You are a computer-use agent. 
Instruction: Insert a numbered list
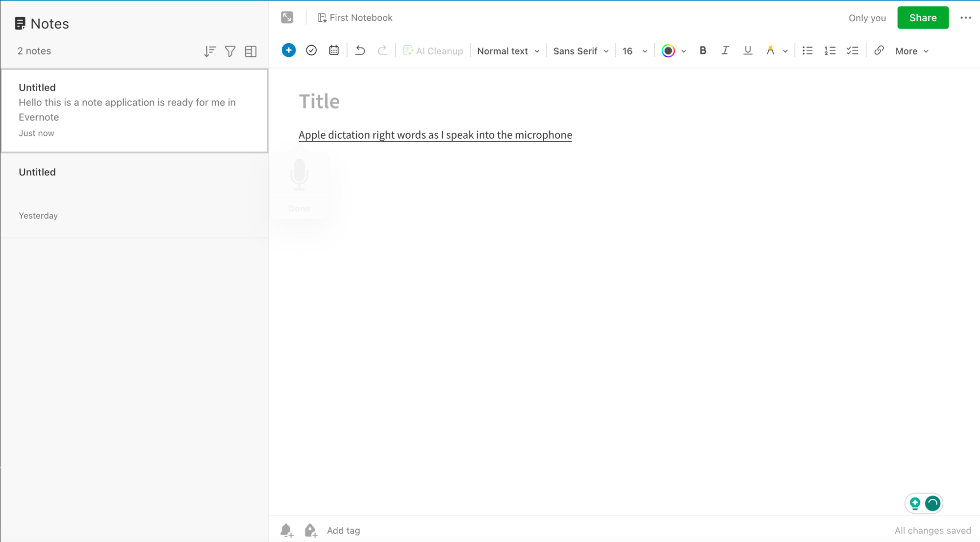coord(830,51)
